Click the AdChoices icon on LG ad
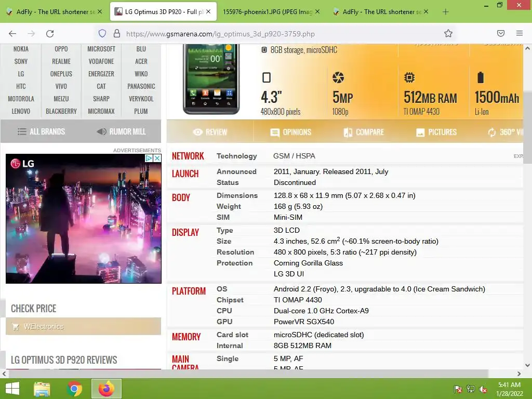 click(149, 158)
